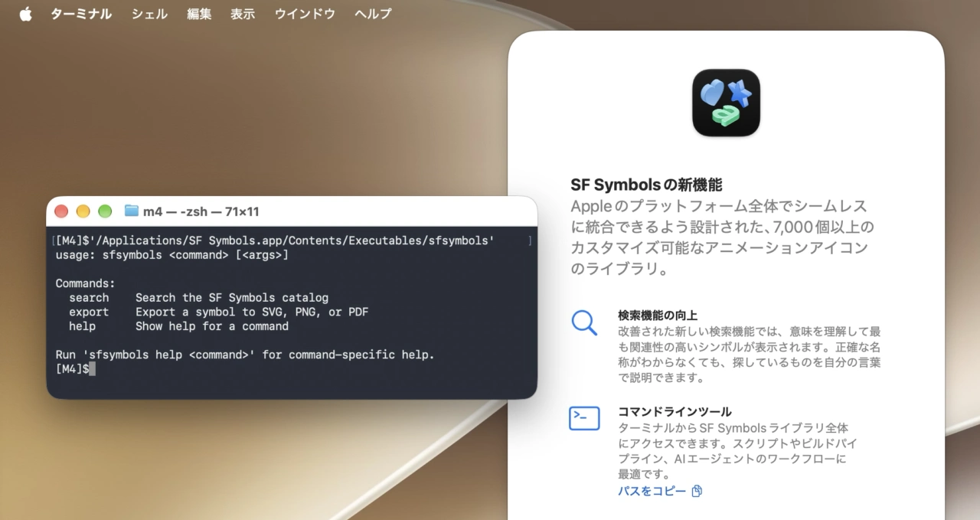Open the 表示 menu

click(x=243, y=14)
